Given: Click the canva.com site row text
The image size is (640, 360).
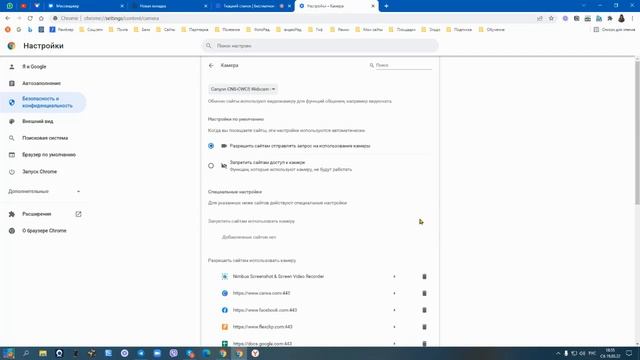Looking at the screenshot, I should tap(261, 293).
